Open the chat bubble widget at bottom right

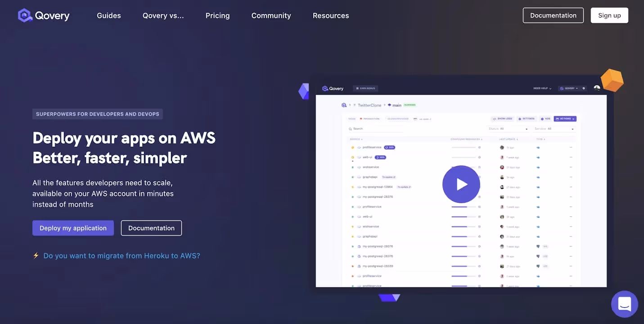[x=624, y=304]
